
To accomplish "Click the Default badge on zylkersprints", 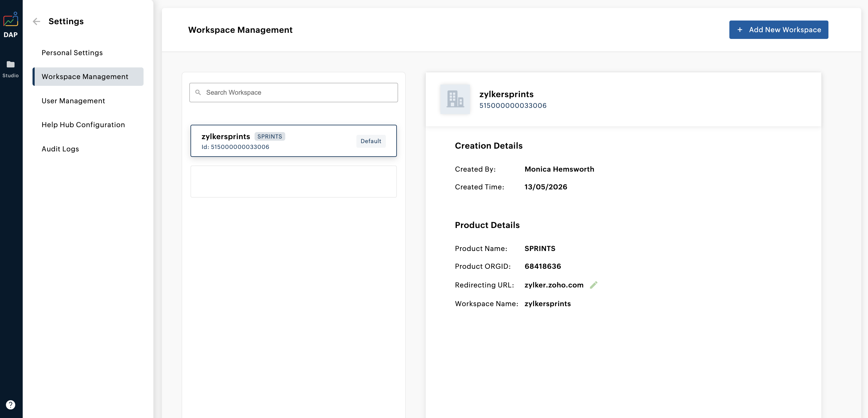I will pyautogui.click(x=371, y=141).
